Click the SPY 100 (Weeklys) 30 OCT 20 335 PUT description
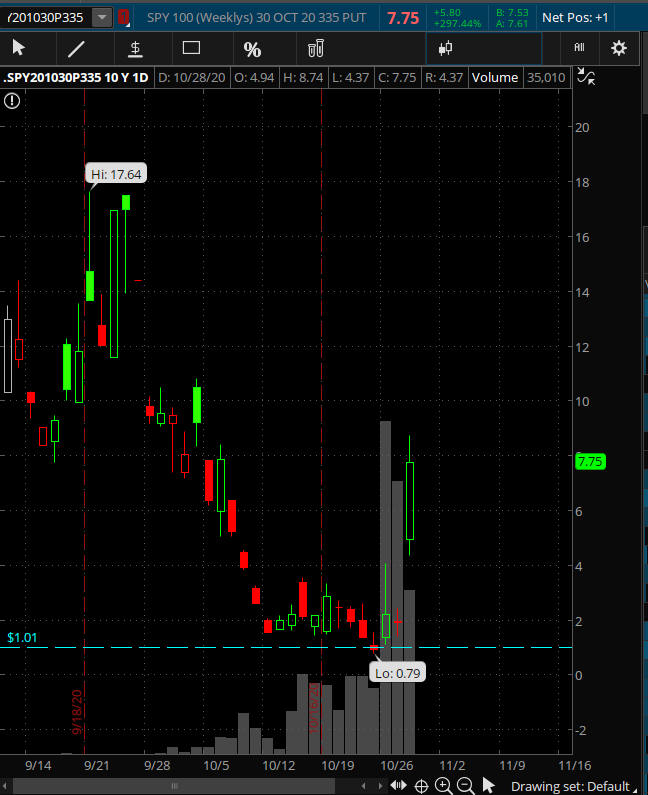648x795 pixels. (256, 18)
